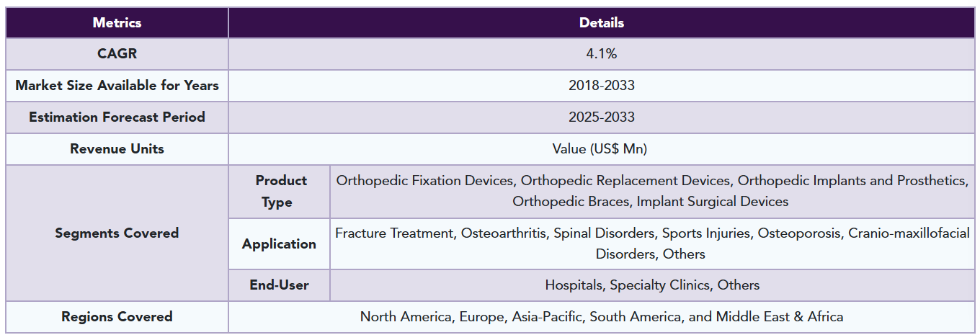Click the Metrics column header

tap(117, 22)
